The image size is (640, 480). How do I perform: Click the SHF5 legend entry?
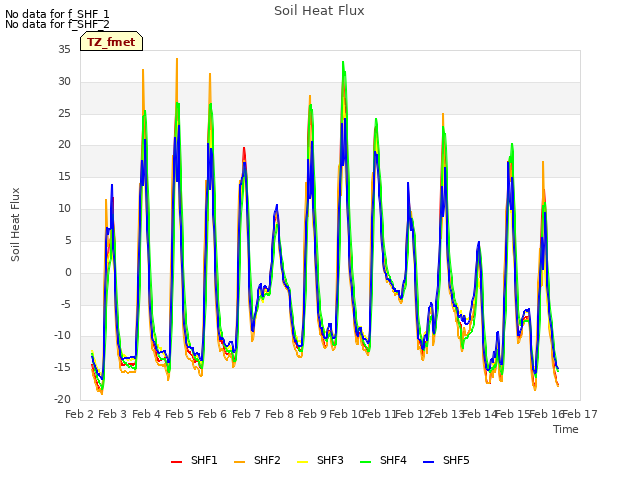pyautogui.click(x=447, y=460)
